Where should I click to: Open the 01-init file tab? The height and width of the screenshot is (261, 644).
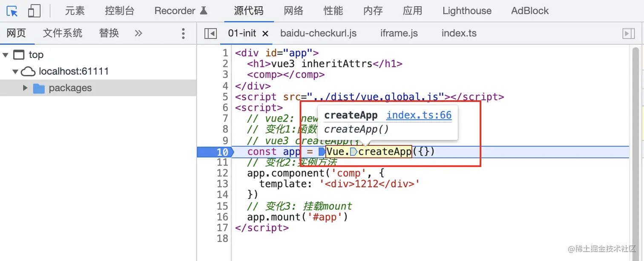point(242,33)
